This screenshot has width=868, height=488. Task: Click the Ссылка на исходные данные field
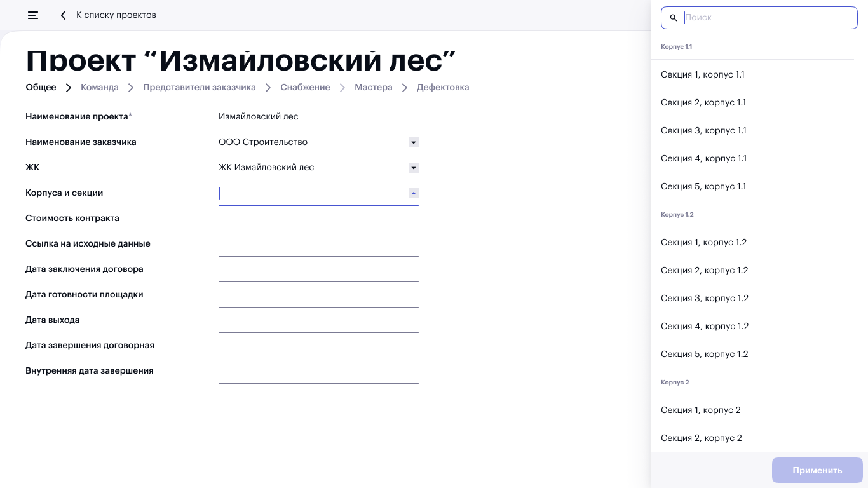click(318, 244)
